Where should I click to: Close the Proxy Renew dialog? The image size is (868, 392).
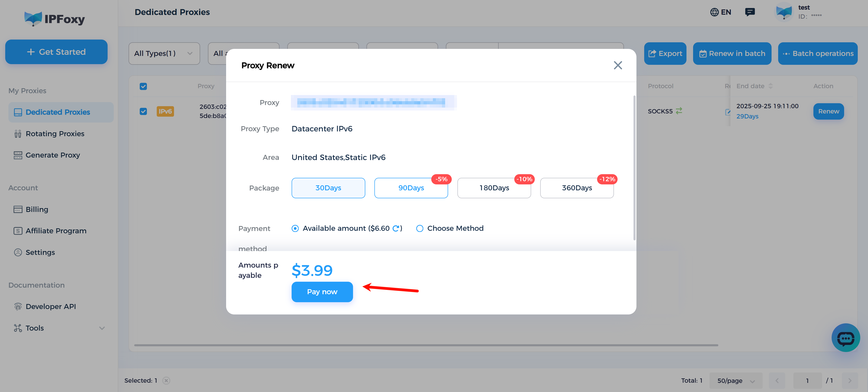[618, 65]
